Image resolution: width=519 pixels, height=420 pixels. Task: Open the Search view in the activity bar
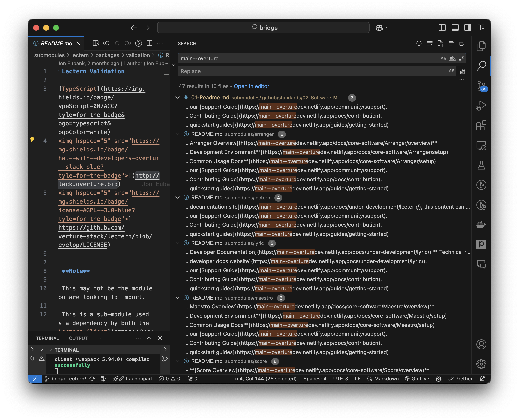[481, 66]
